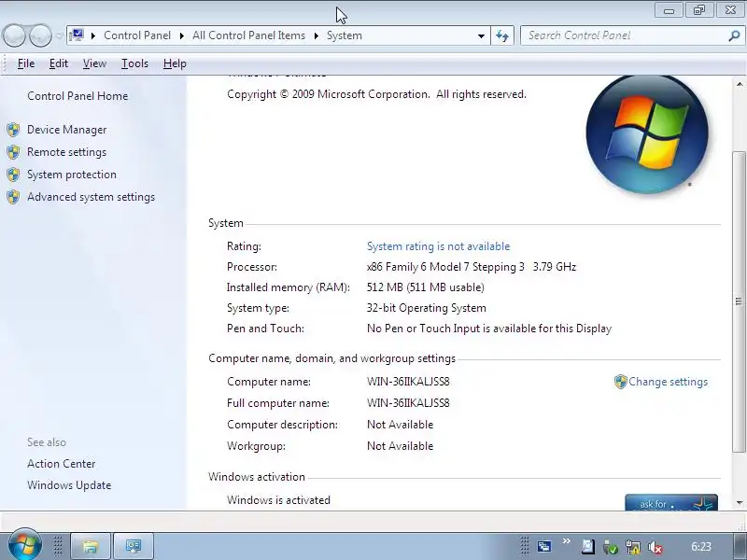This screenshot has width=747, height=560.
Task: Restore down the System window
Action: tap(699, 10)
